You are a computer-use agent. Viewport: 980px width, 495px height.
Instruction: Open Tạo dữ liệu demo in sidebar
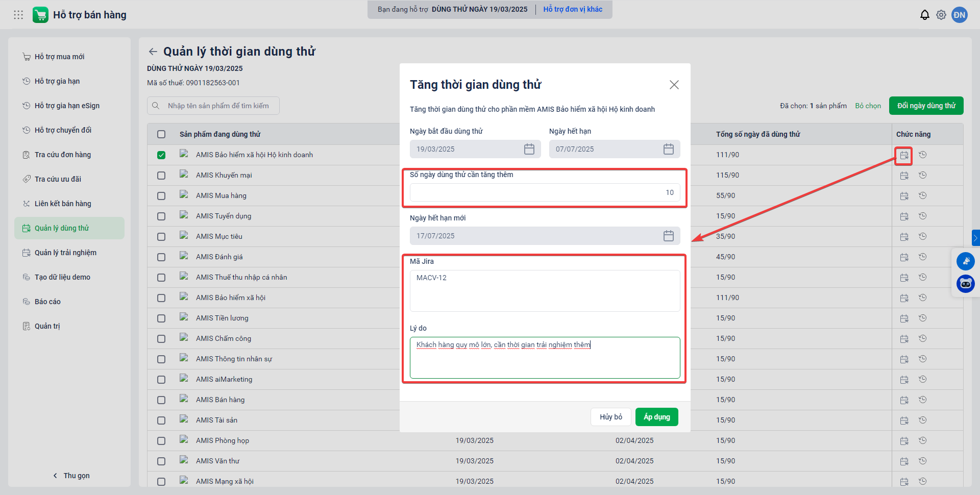click(x=69, y=277)
